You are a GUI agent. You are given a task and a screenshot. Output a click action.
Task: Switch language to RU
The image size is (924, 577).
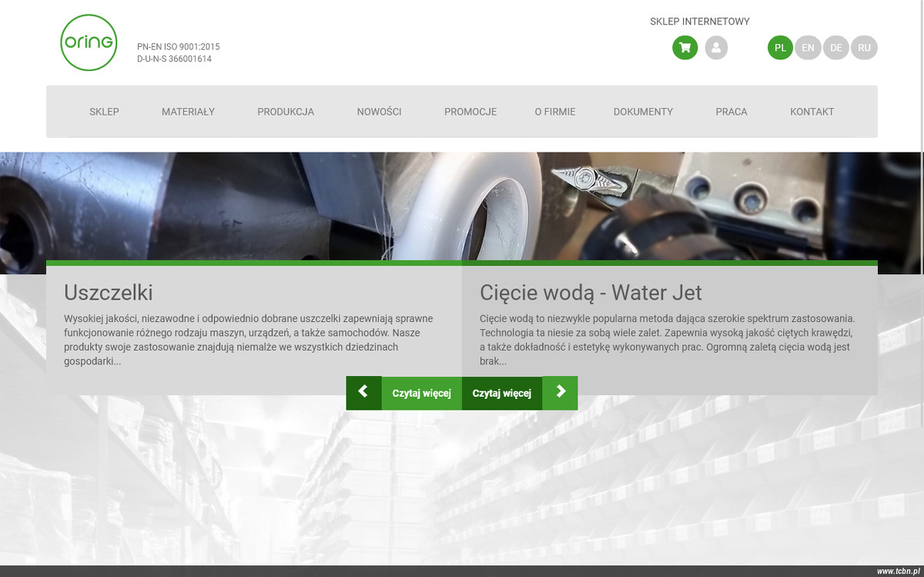pos(864,48)
